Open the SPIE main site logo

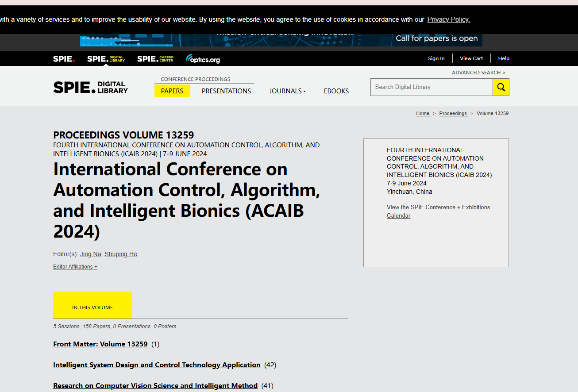coord(64,59)
